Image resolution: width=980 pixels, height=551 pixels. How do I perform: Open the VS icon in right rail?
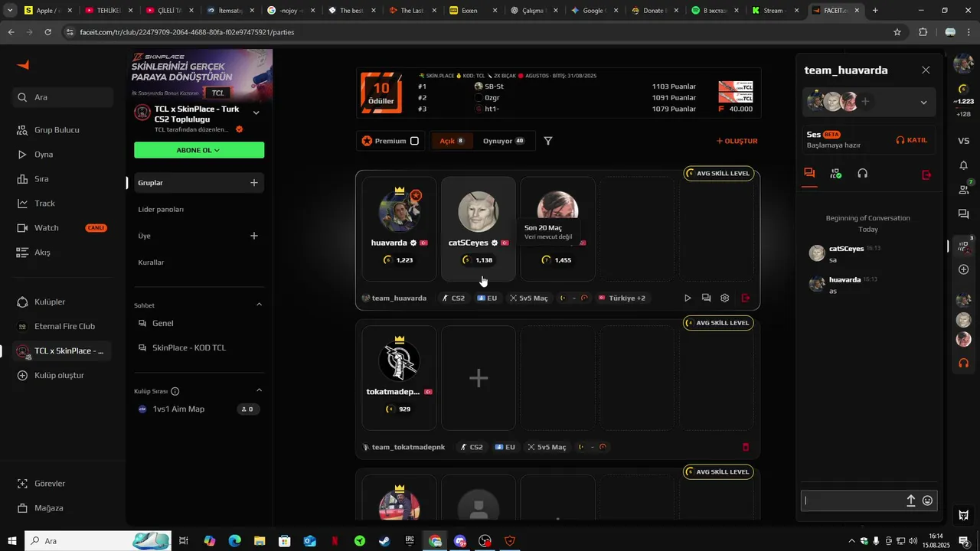coord(964,141)
